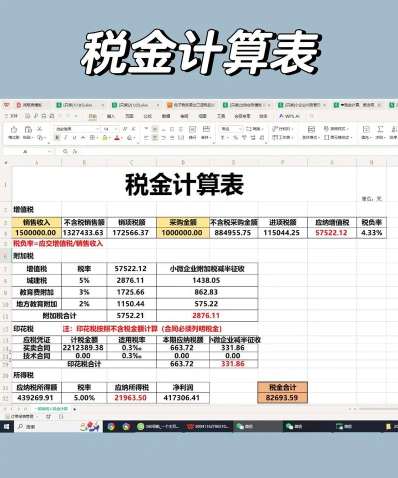Click the print icon in quick access toolbar
Screen dimensions: 398x478
(44, 116)
